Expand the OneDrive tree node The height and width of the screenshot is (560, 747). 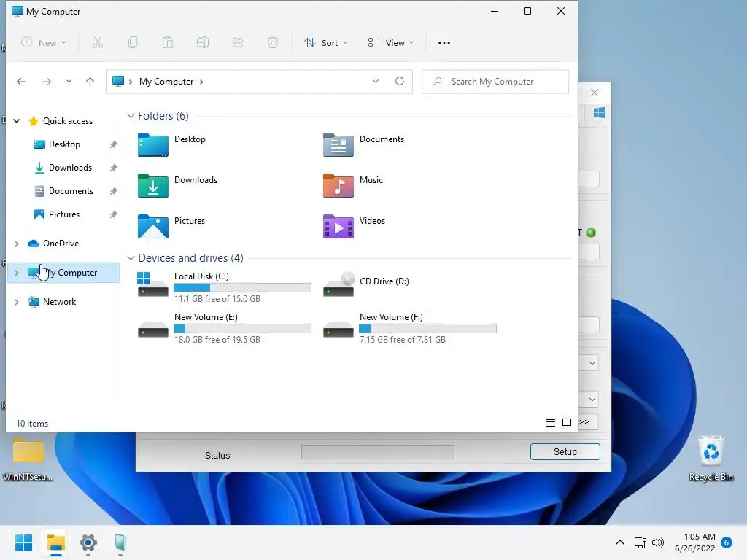pyautogui.click(x=17, y=244)
